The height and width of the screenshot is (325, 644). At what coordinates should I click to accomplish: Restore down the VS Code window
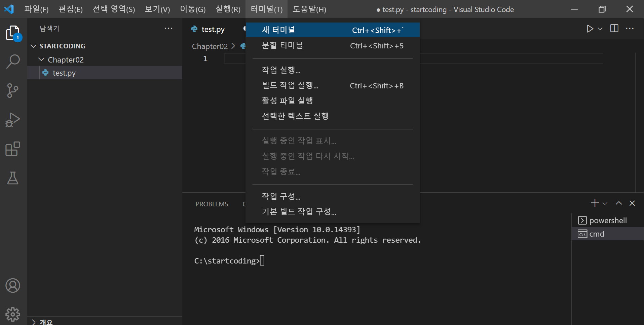[602, 9]
